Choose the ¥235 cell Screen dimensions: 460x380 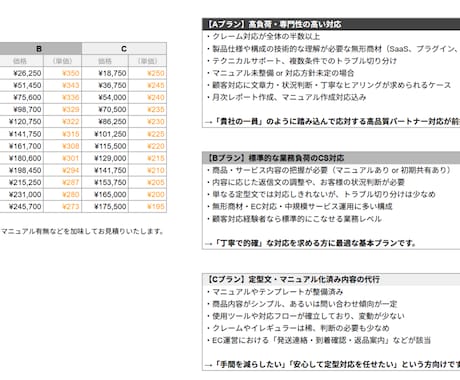[148, 110]
